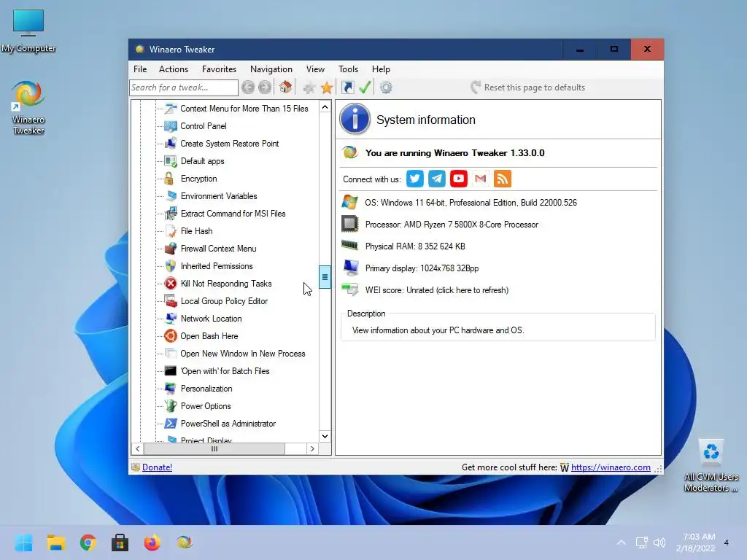
Task: Go to the Home page icon
Action: point(285,87)
